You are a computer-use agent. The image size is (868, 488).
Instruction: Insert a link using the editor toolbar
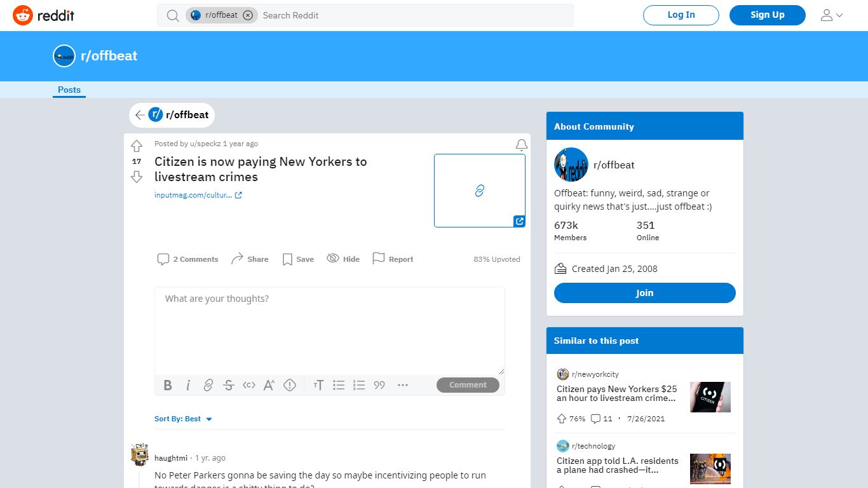(x=208, y=385)
